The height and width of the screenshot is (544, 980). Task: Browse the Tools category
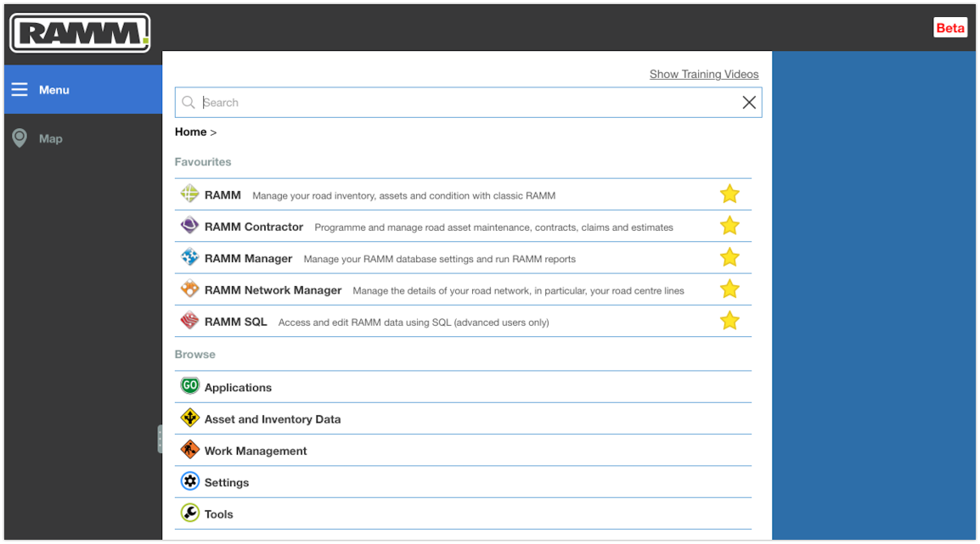[463, 514]
